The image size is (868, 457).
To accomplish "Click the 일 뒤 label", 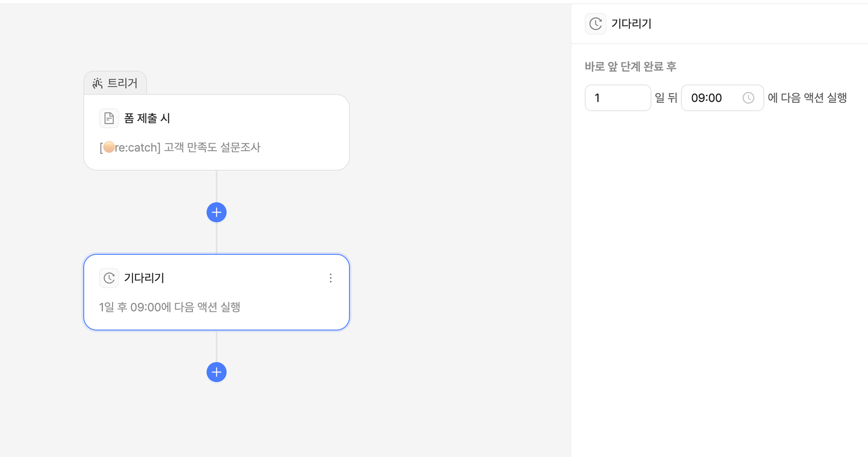I will [666, 98].
